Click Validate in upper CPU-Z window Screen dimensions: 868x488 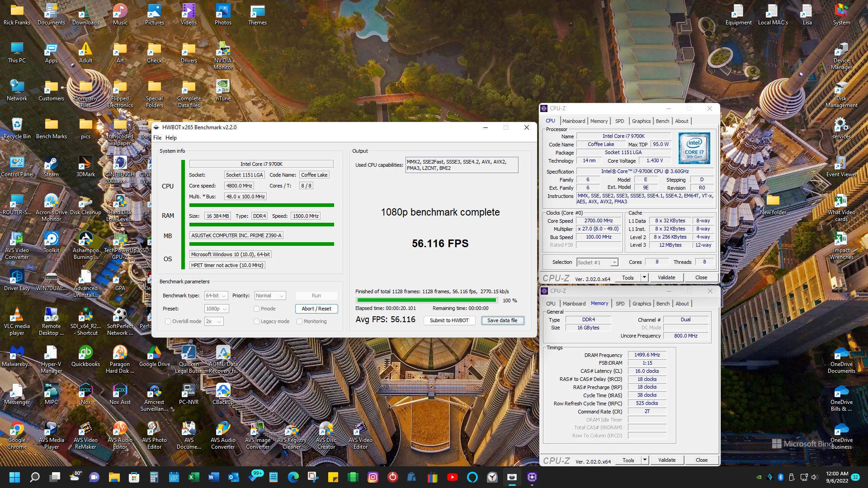pos(666,277)
